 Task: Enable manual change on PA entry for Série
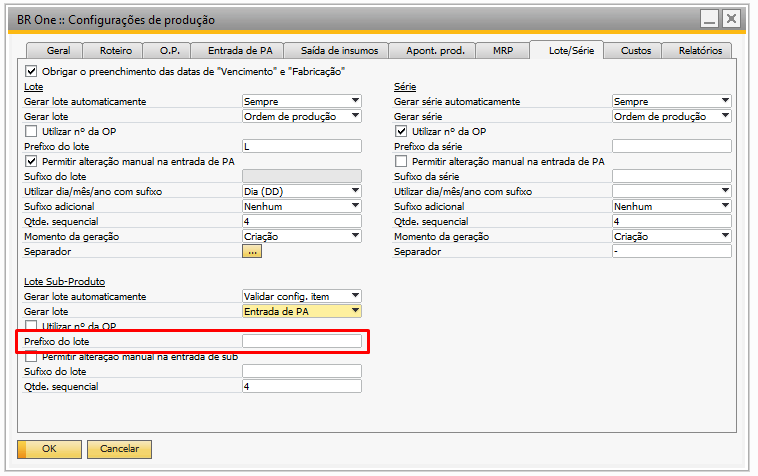402,161
